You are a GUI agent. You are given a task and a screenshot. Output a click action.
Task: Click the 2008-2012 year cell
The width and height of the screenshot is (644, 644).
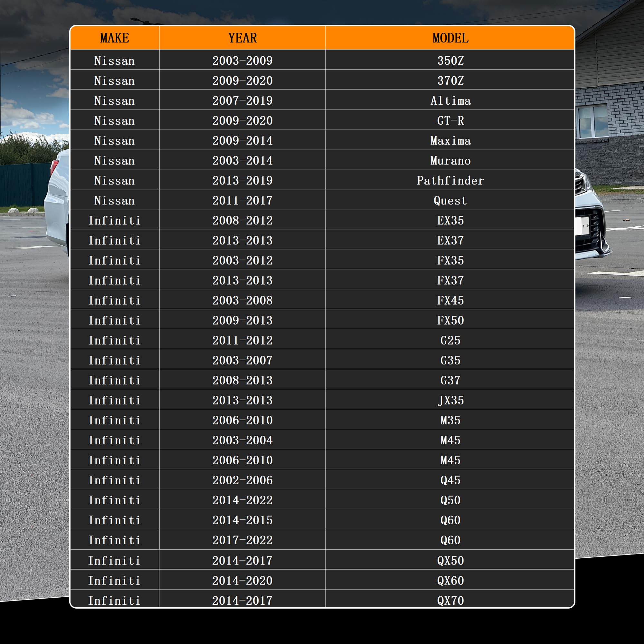point(242,220)
